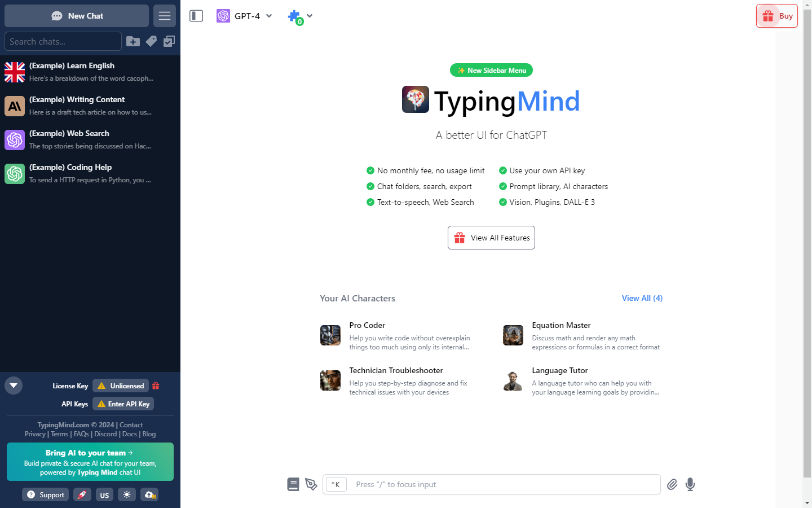Click Bring AI to your team banner
The height and width of the screenshot is (508, 812).
[90, 462]
